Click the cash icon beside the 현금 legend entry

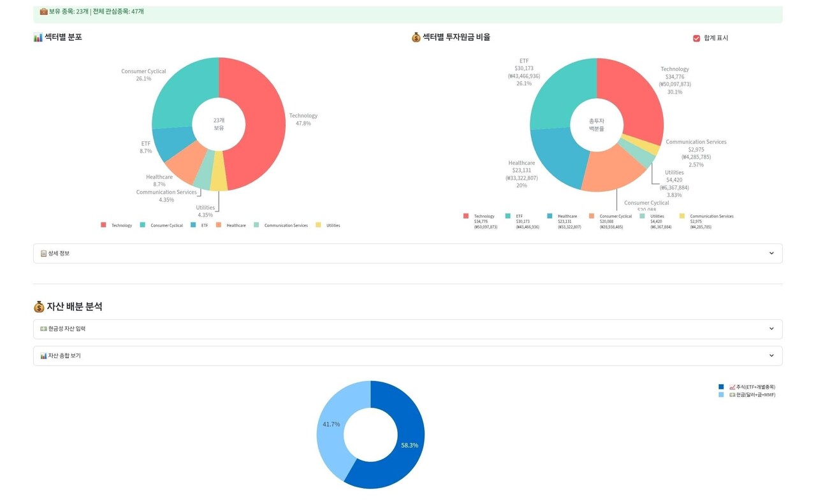pyautogui.click(x=732, y=394)
